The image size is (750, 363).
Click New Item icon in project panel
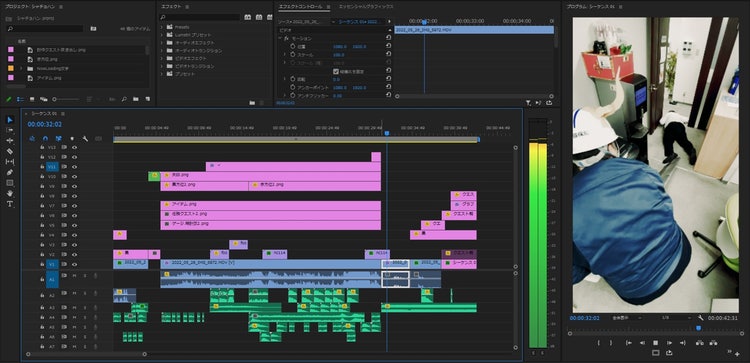point(147,99)
